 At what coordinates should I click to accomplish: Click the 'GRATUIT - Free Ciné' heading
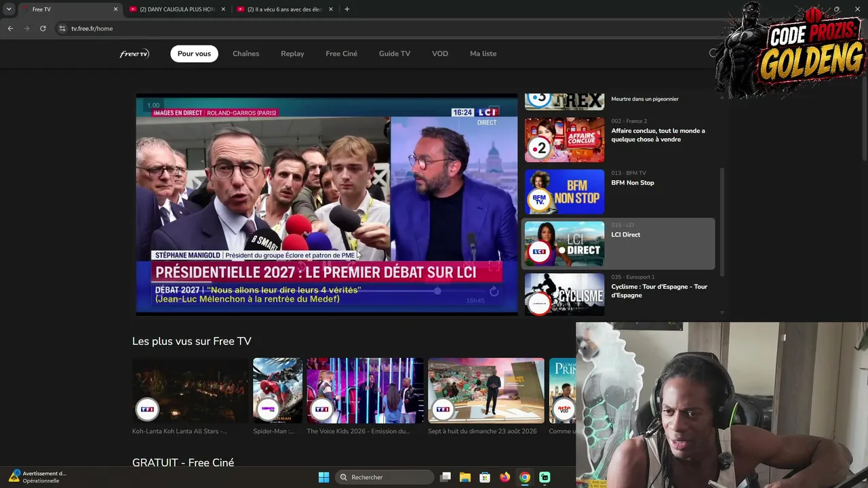tap(183, 463)
